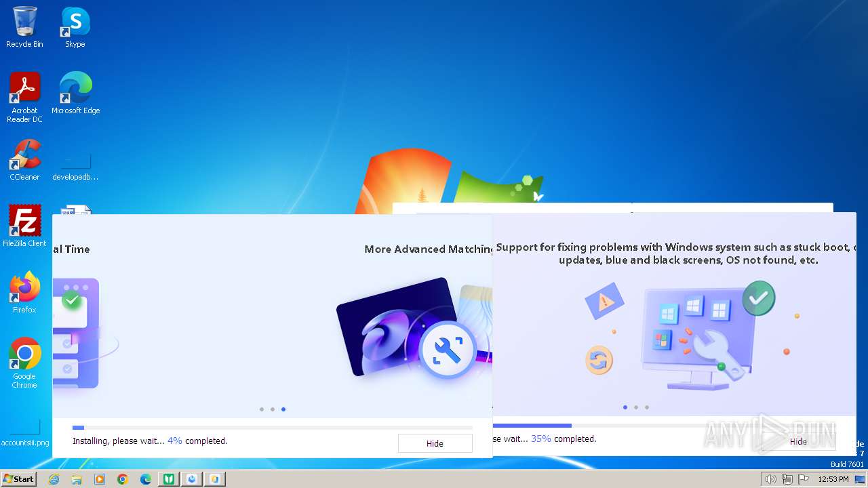Screen dimensions: 868x488
Task: Select the accountsiii.png desktop file
Action: tap(25, 433)
